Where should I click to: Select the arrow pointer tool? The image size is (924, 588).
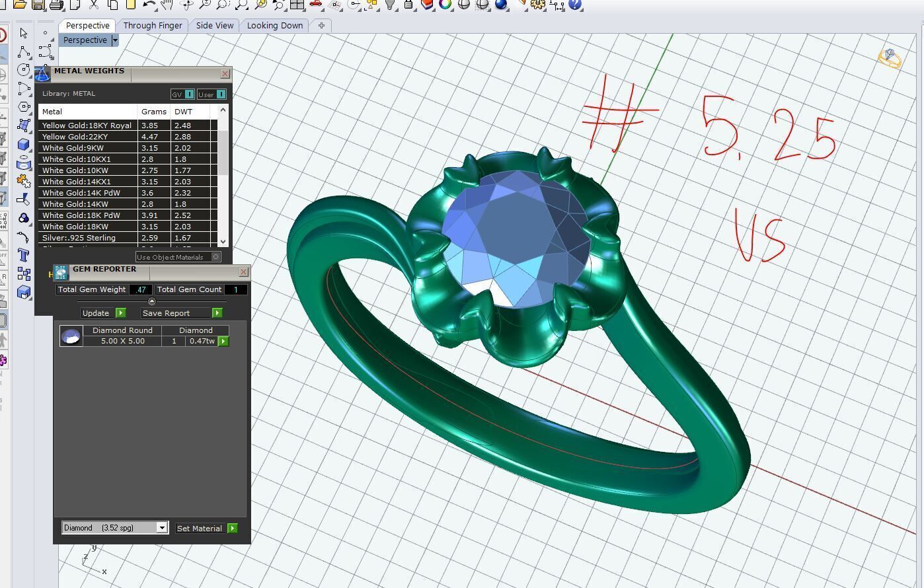pyautogui.click(x=24, y=33)
